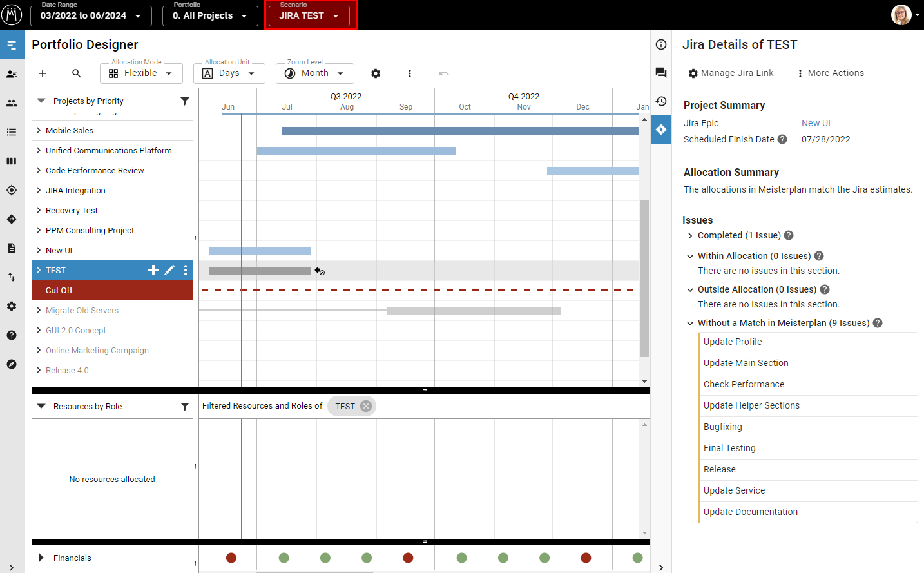Filter the Projects by Priority list
This screenshot has width=924, height=573.
pyautogui.click(x=185, y=101)
